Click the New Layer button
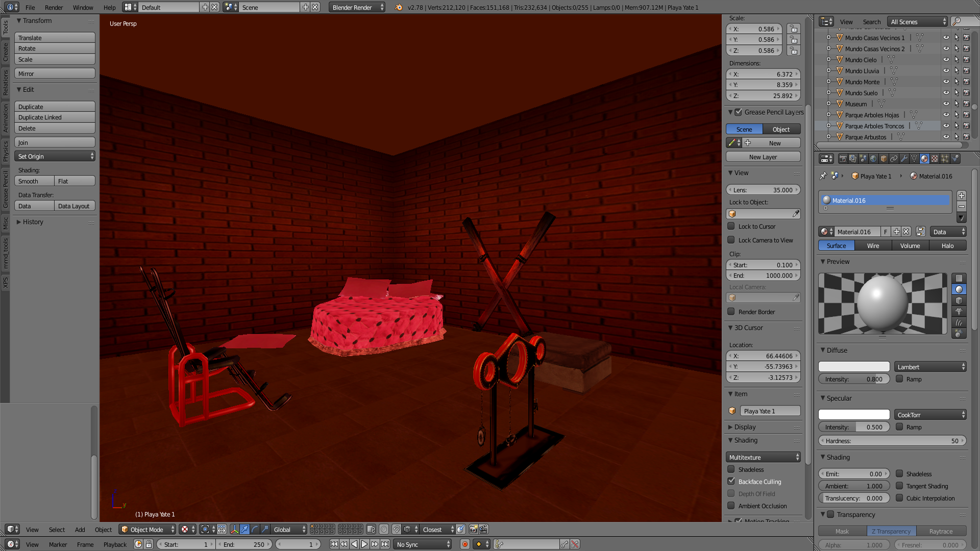Image resolution: width=980 pixels, height=551 pixels. [x=763, y=157]
